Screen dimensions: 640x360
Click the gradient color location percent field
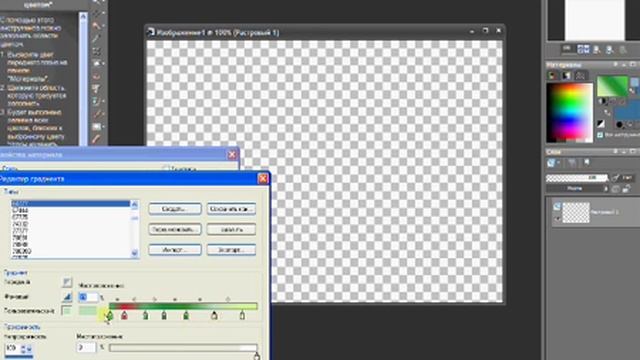tap(88, 297)
